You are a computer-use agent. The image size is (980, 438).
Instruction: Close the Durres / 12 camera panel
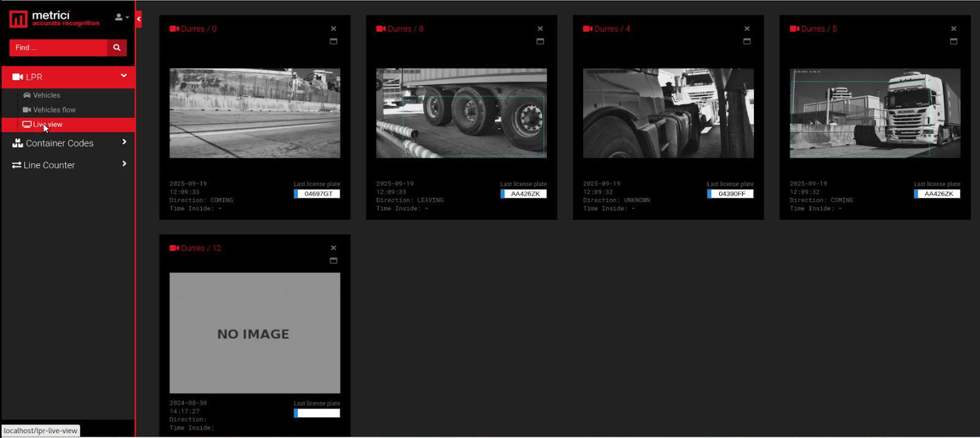333,248
